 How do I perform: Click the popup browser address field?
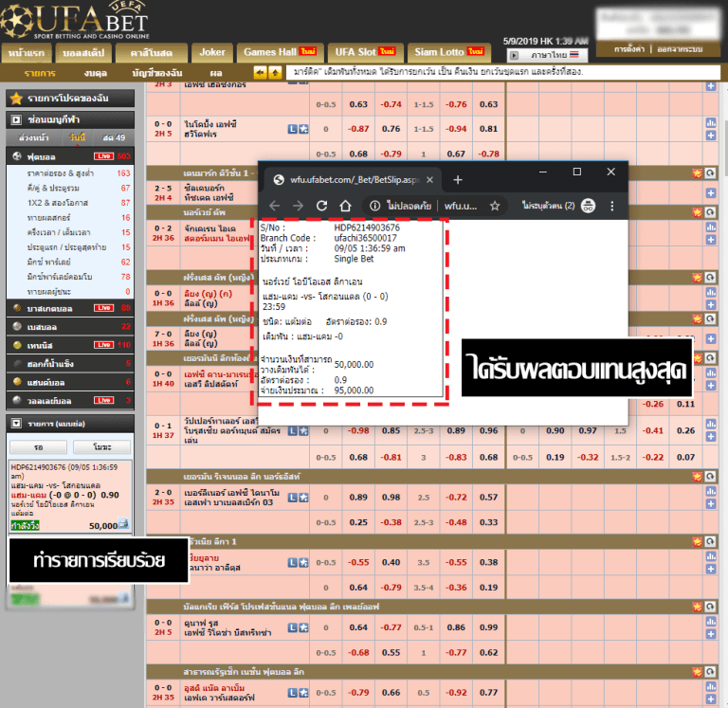[434, 206]
